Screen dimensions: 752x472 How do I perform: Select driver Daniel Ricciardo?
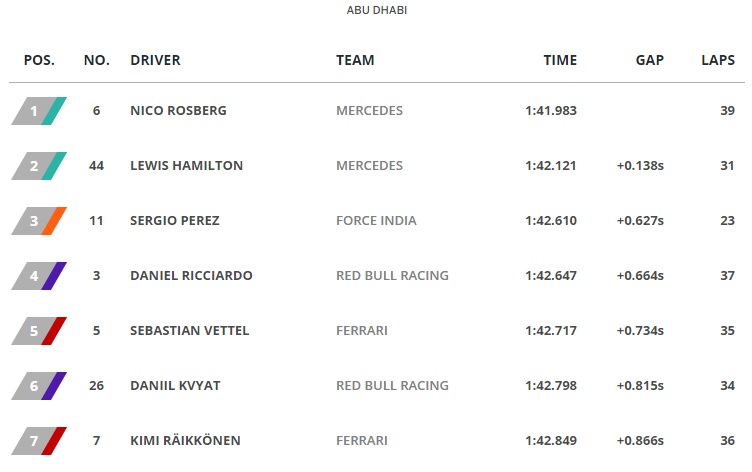click(x=191, y=275)
